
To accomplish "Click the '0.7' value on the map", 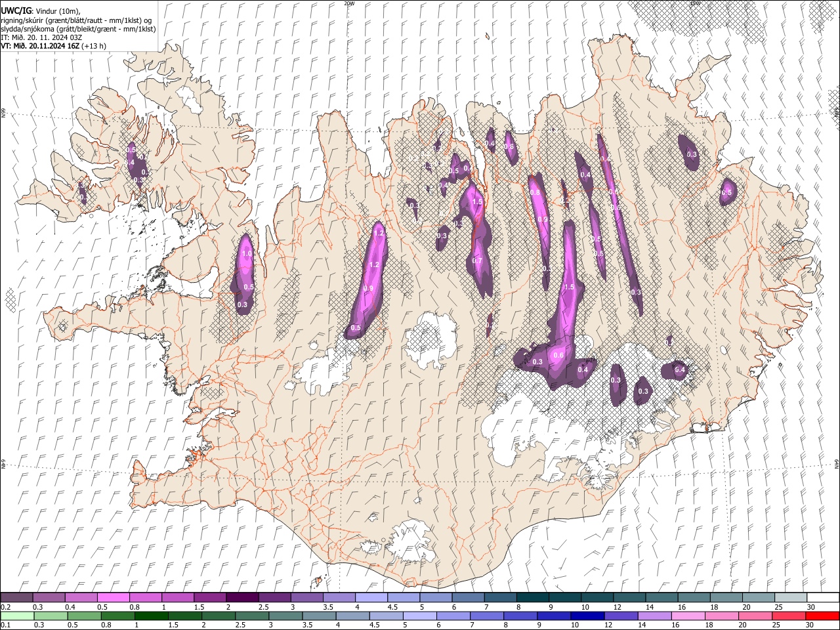I will (x=477, y=261).
